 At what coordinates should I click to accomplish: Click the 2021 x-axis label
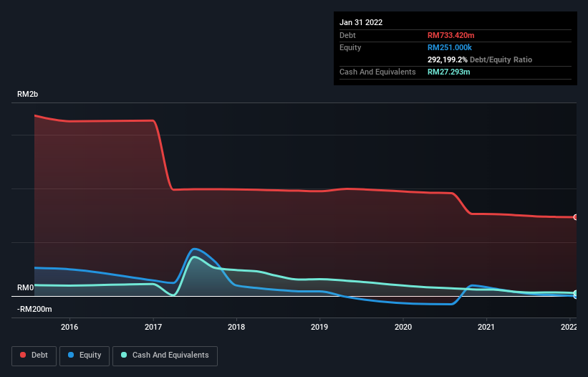pyautogui.click(x=486, y=327)
